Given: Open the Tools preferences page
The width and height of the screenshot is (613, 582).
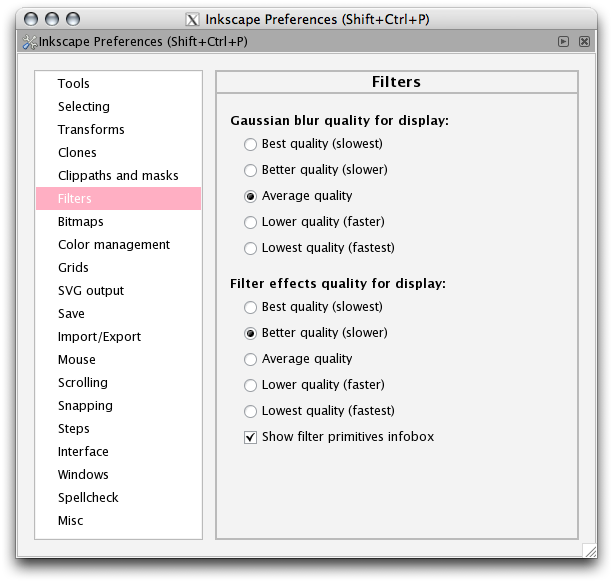Looking at the screenshot, I should click(118, 84).
